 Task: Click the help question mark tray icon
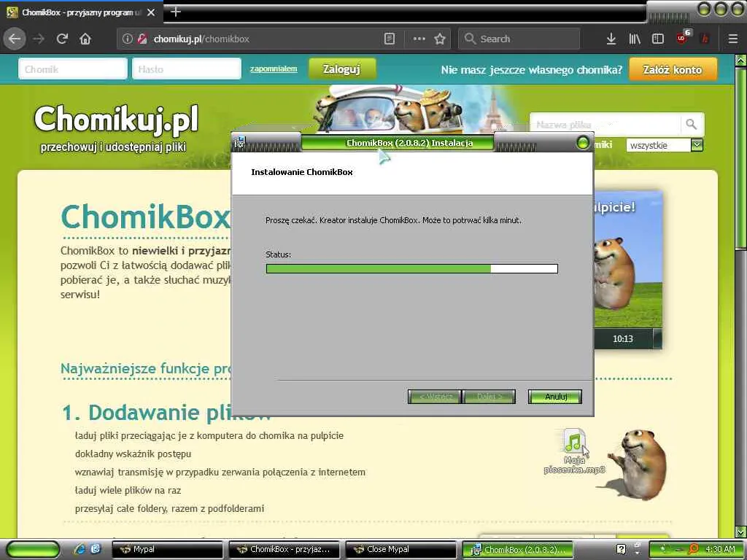click(x=621, y=549)
